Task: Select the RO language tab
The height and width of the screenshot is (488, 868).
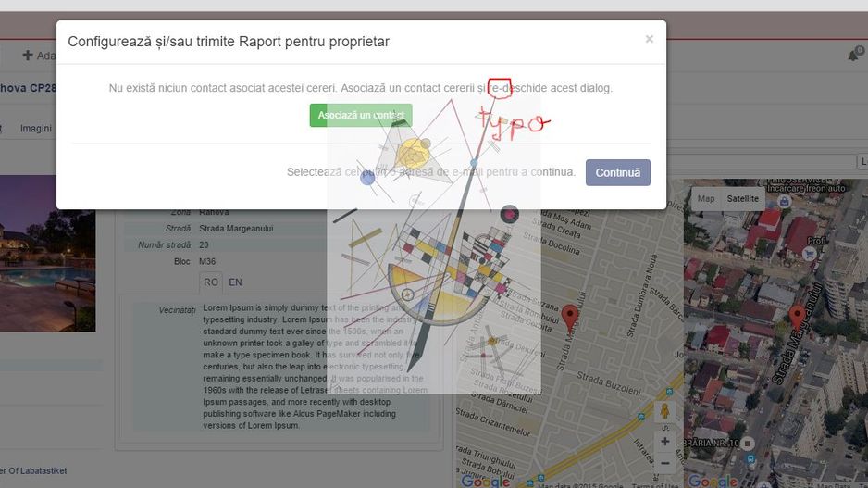Action: (211, 282)
